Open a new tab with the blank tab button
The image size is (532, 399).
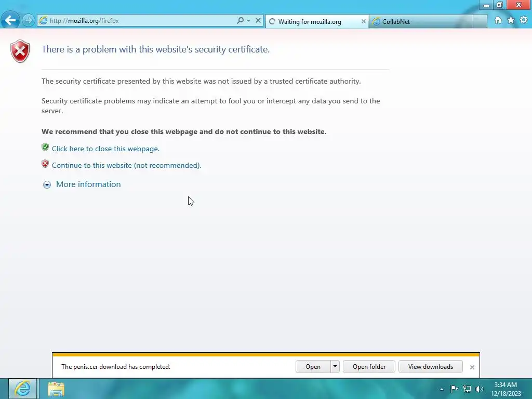(480, 22)
